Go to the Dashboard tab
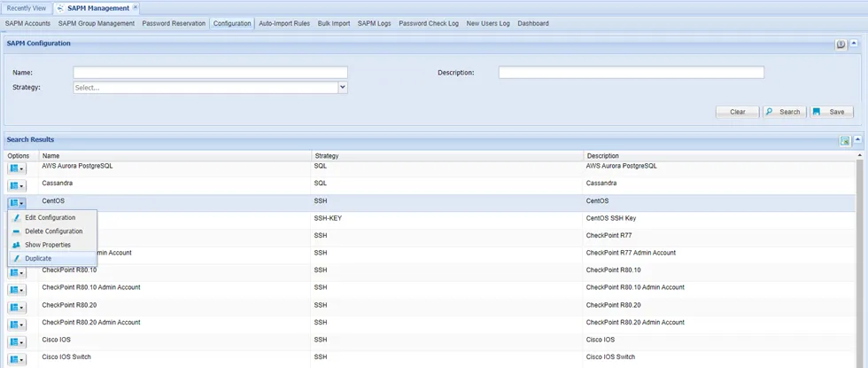The width and height of the screenshot is (868, 368). [x=533, y=23]
